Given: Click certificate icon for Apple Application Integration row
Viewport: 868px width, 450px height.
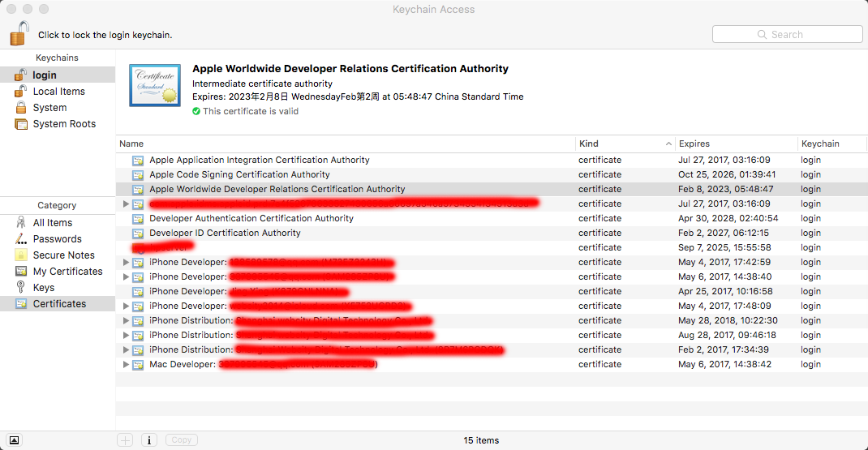Looking at the screenshot, I should tap(138, 160).
